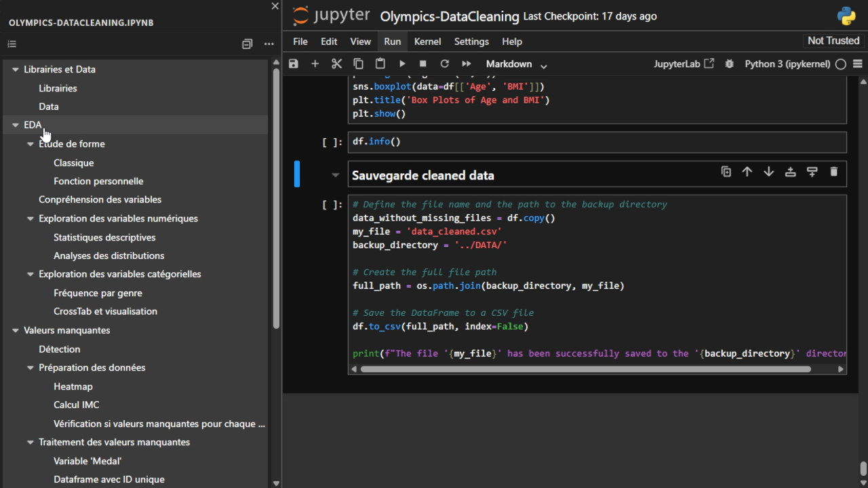
Task: Open the notebook in JupyterLab
Action: 684,64
